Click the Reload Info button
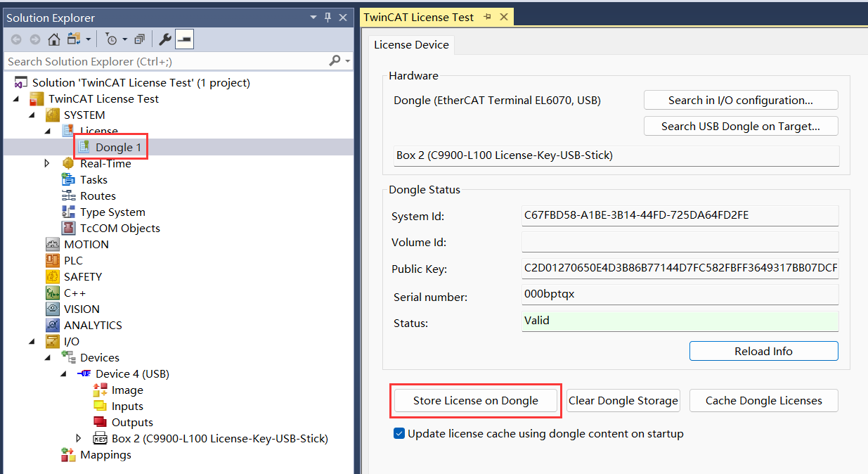 click(763, 351)
